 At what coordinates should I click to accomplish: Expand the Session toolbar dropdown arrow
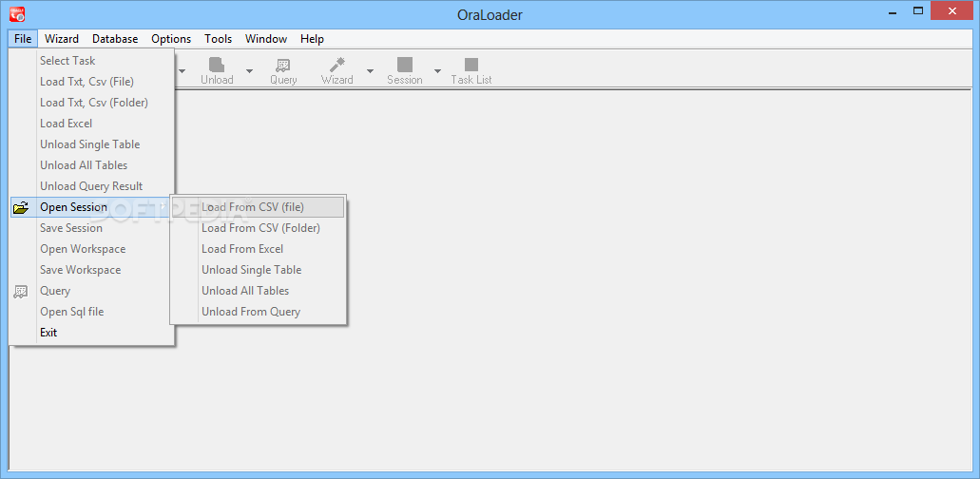tap(437, 71)
